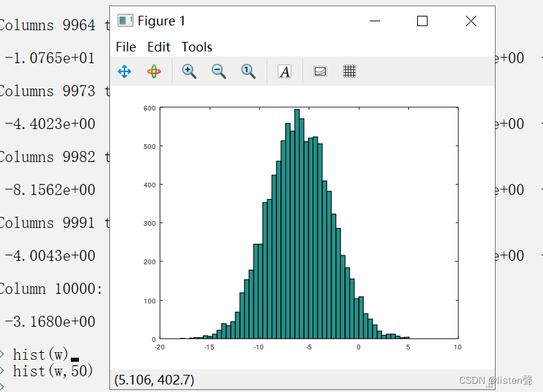Click the hist(w,50) command in terminal
The image size is (543, 392).
tap(53, 371)
